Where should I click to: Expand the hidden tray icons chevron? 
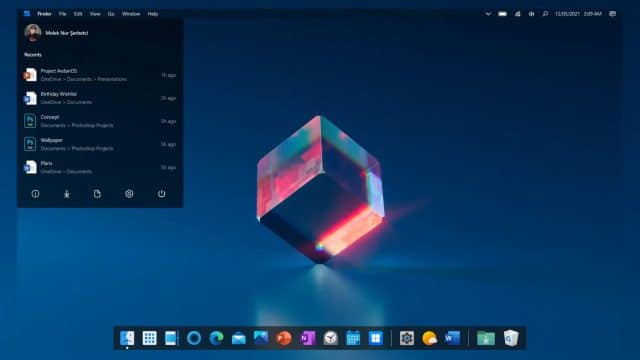coord(488,14)
